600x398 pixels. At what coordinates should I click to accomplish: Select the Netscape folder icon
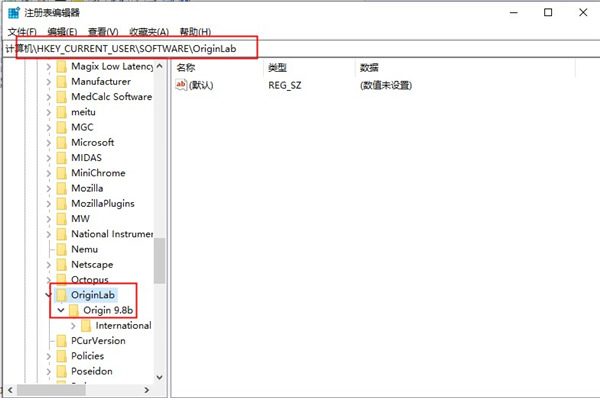(x=62, y=264)
